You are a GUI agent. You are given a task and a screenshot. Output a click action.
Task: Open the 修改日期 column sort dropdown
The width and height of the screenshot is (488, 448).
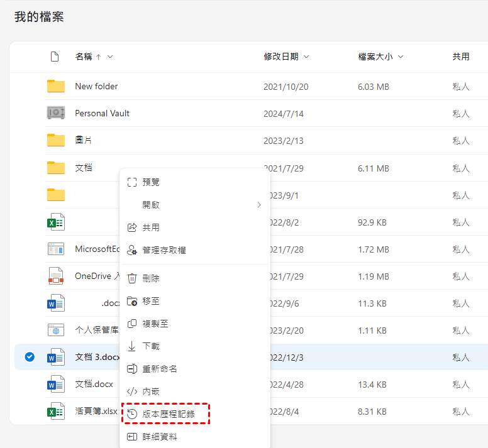point(306,57)
